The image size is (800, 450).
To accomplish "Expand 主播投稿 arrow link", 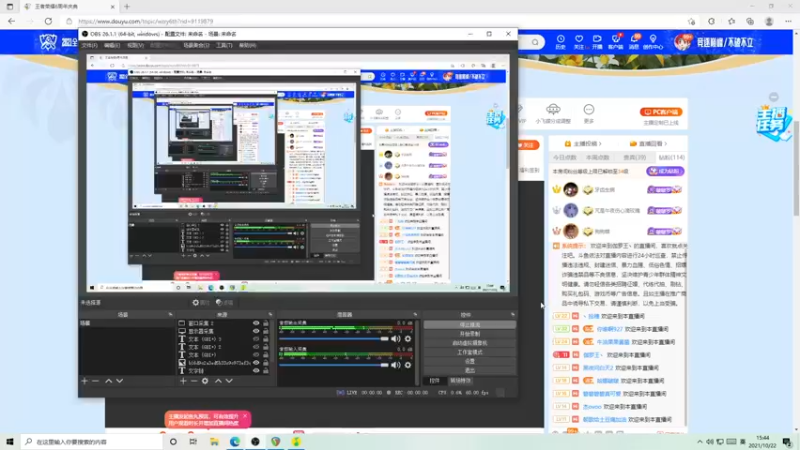I will click(x=583, y=144).
